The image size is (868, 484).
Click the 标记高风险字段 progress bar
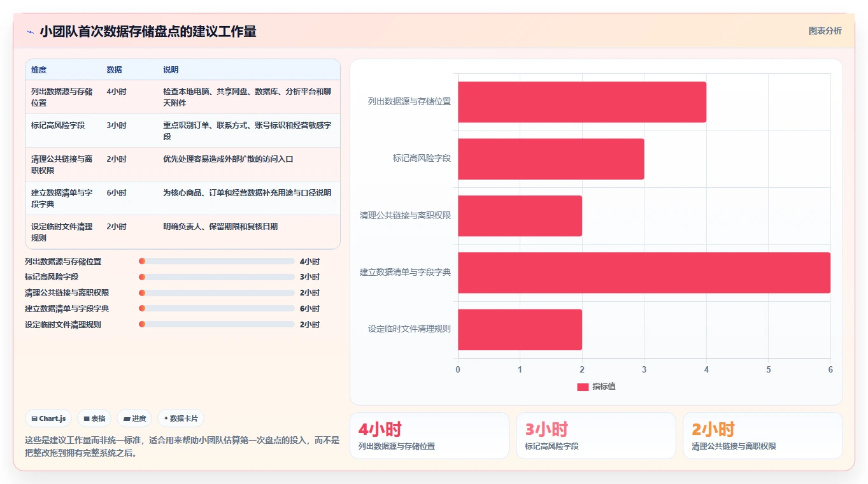pyautogui.click(x=217, y=277)
